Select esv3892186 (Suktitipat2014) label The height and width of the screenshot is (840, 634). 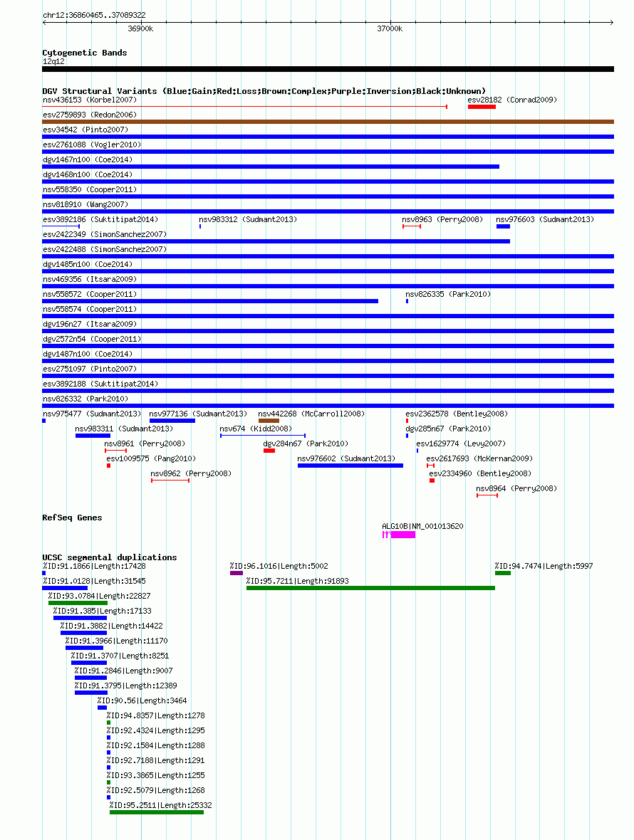[x=100, y=220]
